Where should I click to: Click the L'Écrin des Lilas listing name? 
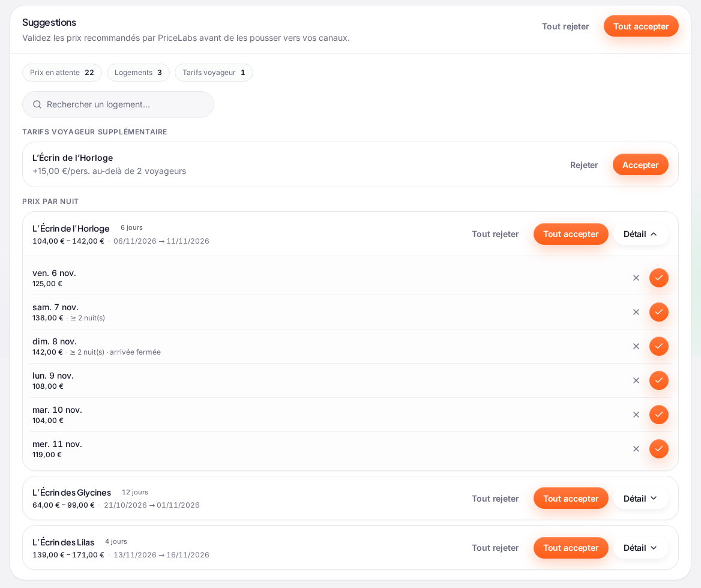click(63, 542)
